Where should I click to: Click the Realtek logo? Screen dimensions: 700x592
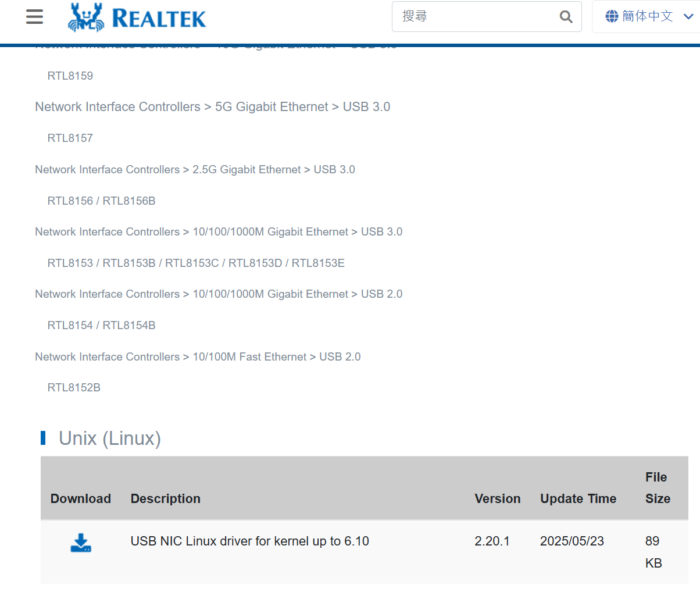(137, 17)
